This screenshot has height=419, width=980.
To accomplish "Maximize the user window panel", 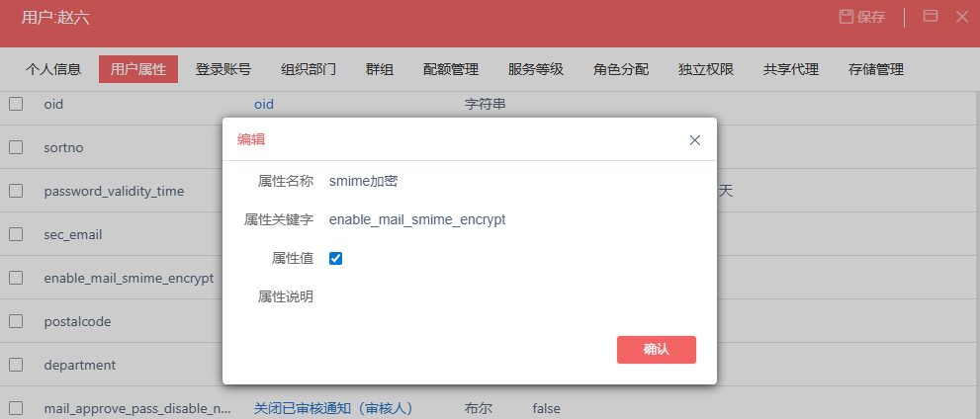I will [x=930, y=16].
